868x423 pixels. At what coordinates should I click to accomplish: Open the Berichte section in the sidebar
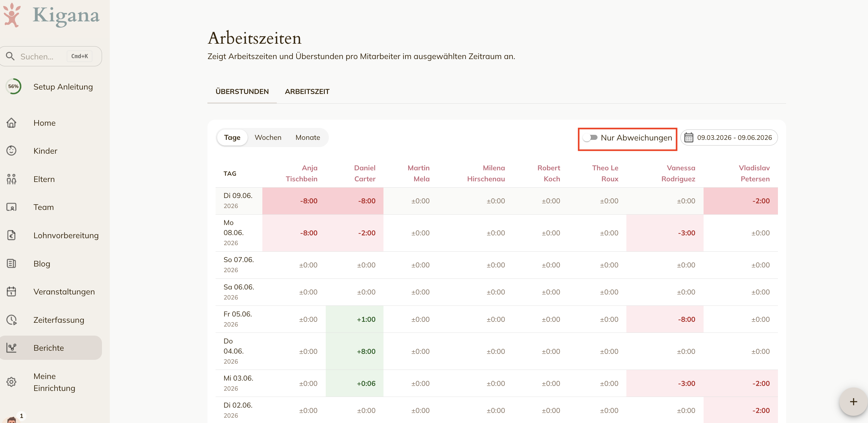[x=51, y=348]
